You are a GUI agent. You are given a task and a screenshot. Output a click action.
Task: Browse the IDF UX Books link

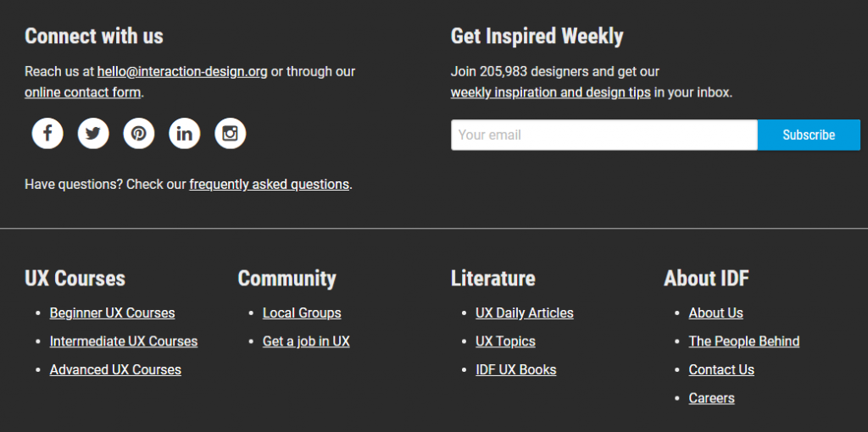516,370
